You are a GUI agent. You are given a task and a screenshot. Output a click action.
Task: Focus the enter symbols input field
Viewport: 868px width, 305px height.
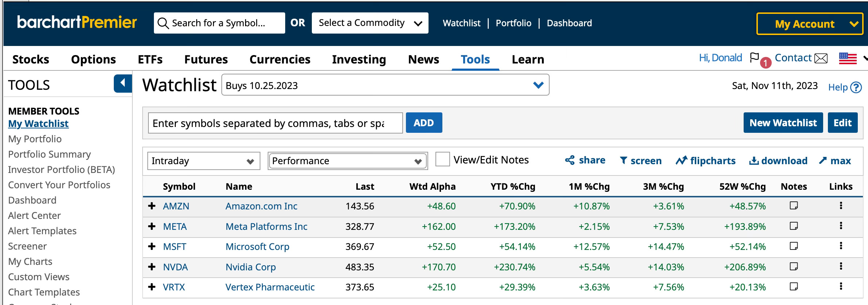[275, 123]
